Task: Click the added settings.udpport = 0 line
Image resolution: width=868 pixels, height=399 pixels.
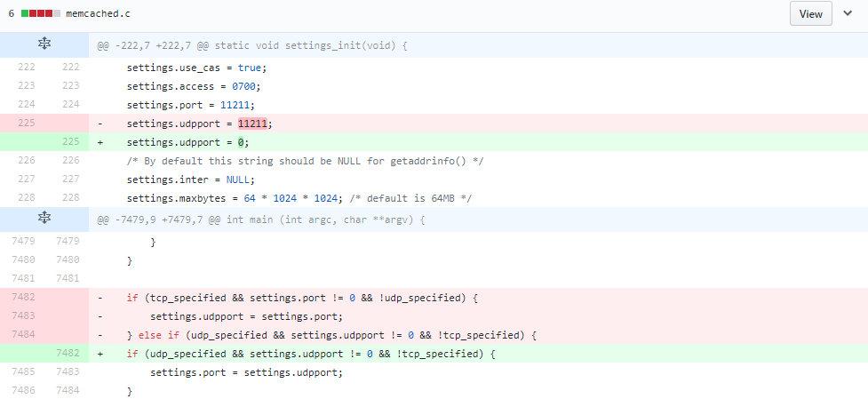Action: tap(187, 142)
